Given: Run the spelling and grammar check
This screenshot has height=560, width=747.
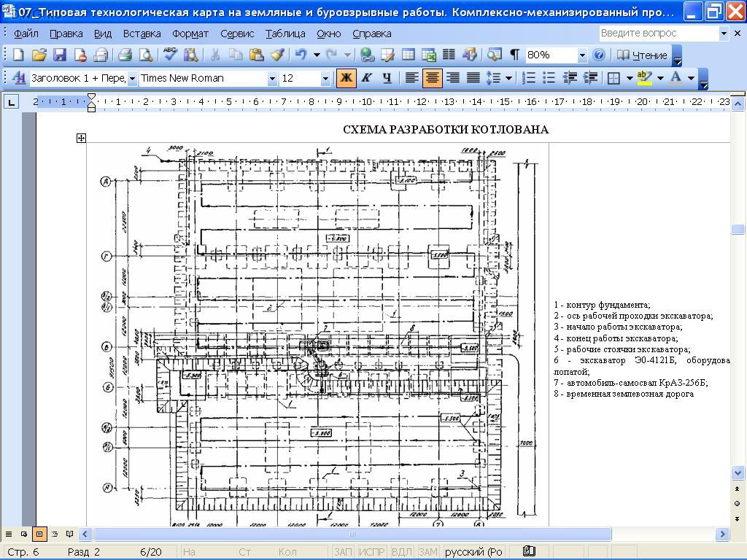Looking at the screenshot, I should [170, 55].
